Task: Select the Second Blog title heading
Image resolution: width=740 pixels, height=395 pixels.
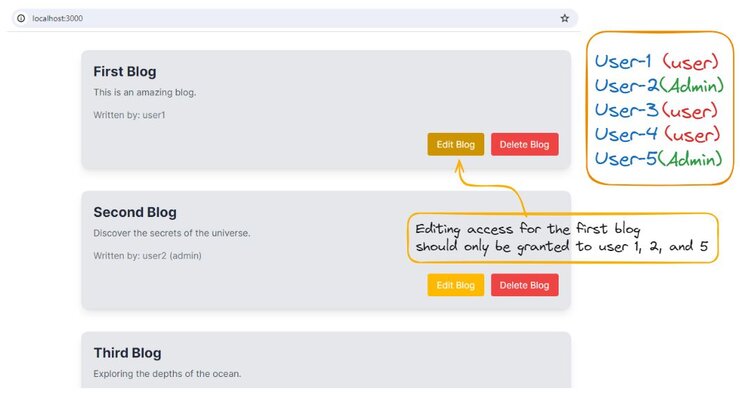Action: coord(135,212)
